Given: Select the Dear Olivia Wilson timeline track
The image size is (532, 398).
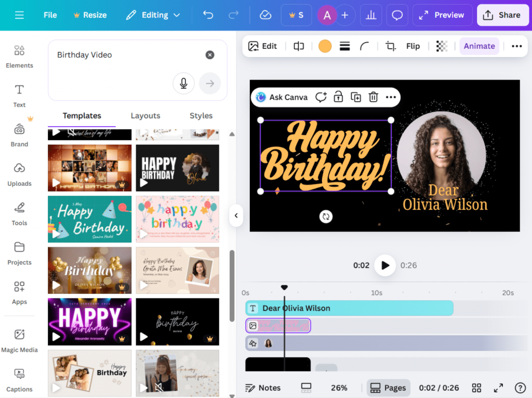Looking at the screenshot, I should (x=349, y=308).
